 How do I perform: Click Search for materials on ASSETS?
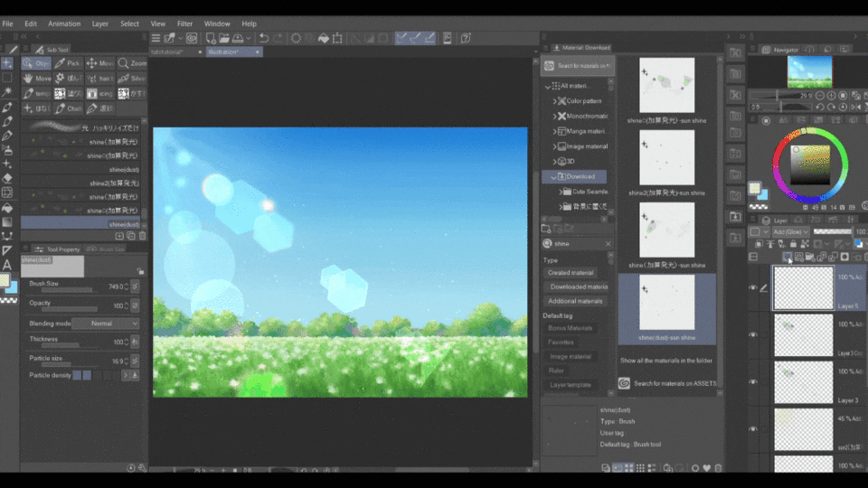[669, 383]
